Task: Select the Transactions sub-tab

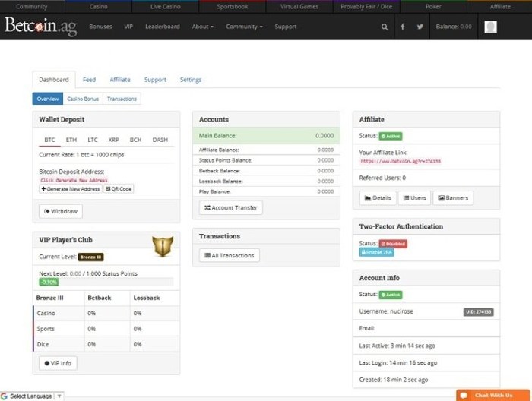Action: pos(122,99)
